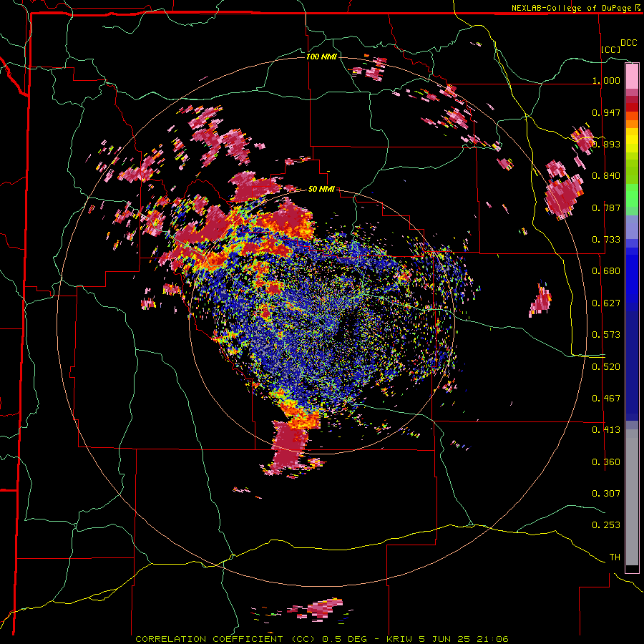Viewport: 644px width, 644px height.
Task: Click the 0.307 scale value
Action: pos(606,494)
